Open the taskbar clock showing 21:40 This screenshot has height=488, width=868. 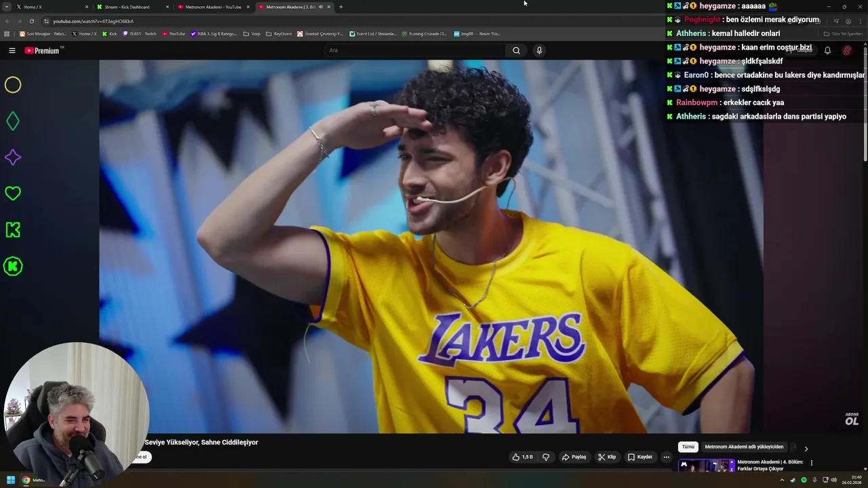(x=852, y=480)
